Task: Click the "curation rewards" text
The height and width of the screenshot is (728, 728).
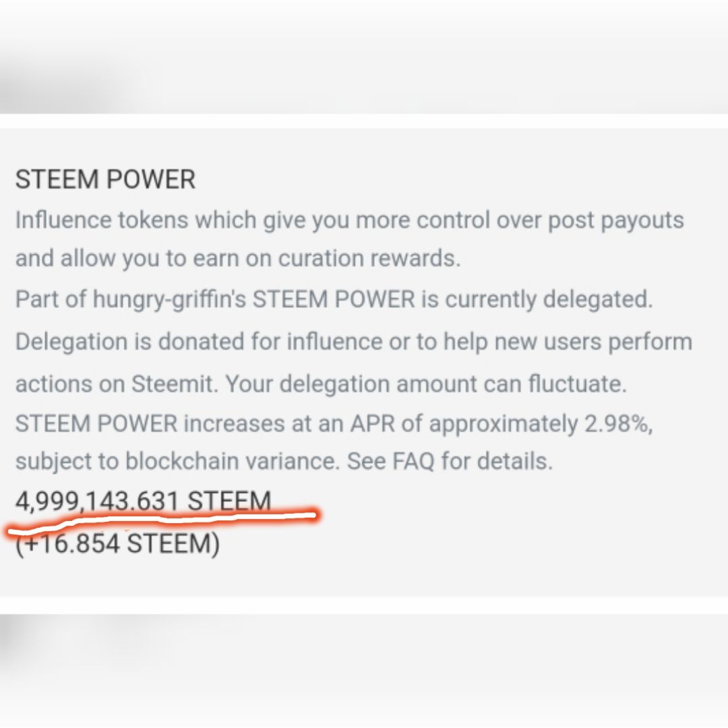Action: 369,259
